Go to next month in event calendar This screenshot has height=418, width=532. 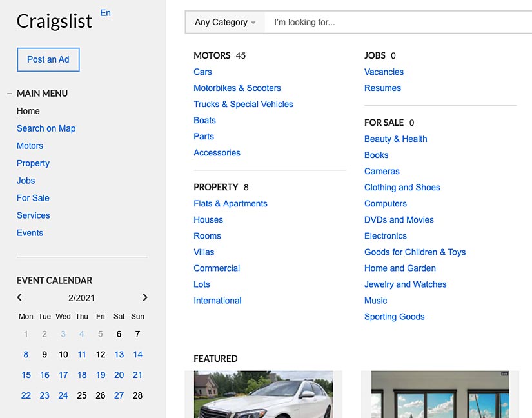(x=145, y=297)
